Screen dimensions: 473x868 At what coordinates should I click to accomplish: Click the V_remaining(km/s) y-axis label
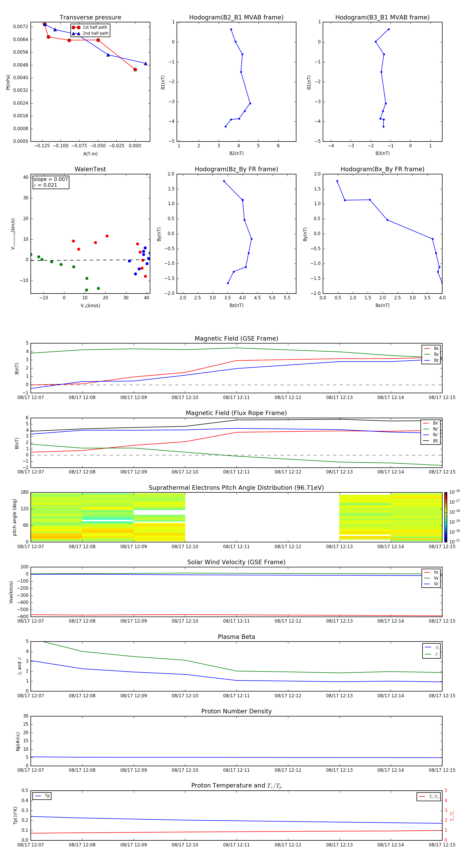[x=13, y=234]
